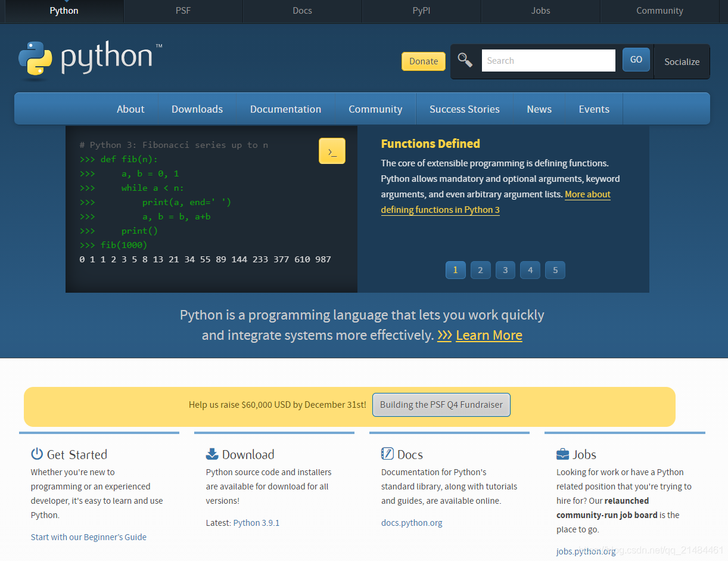Click the Docs notepad icon
The width and height of the screenshot is (728, 561).
(x=387, y=454)
